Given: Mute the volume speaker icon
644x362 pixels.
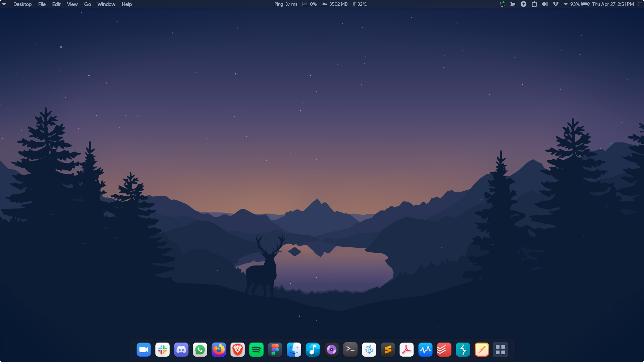Looking at the screenshot, I should 545,4.
